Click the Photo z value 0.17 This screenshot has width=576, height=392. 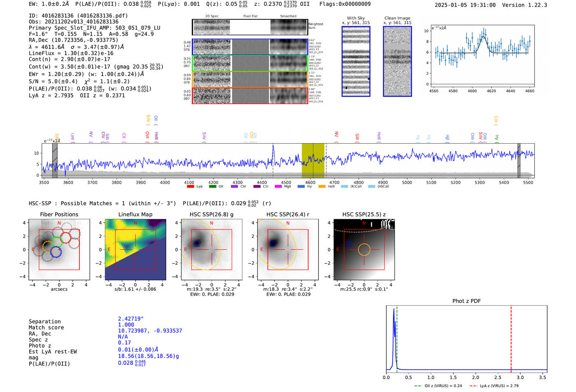(x=124, y=343)
